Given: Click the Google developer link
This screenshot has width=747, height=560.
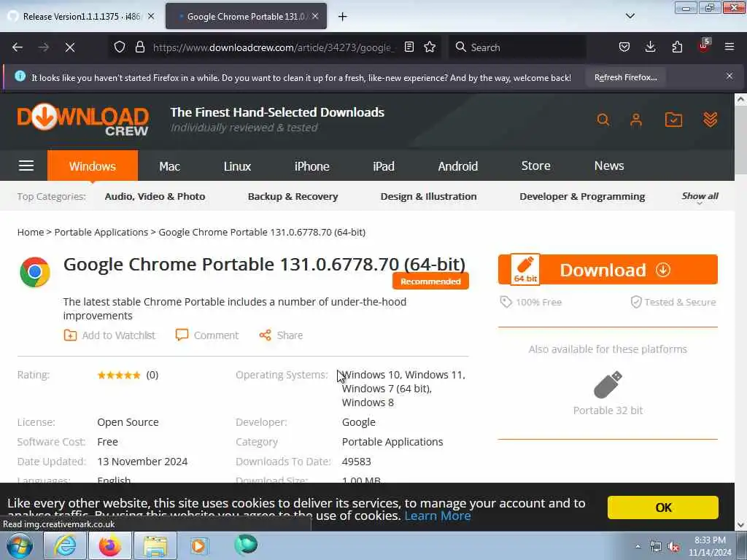Looking at the screenshot, I should [x=359, y=422].
